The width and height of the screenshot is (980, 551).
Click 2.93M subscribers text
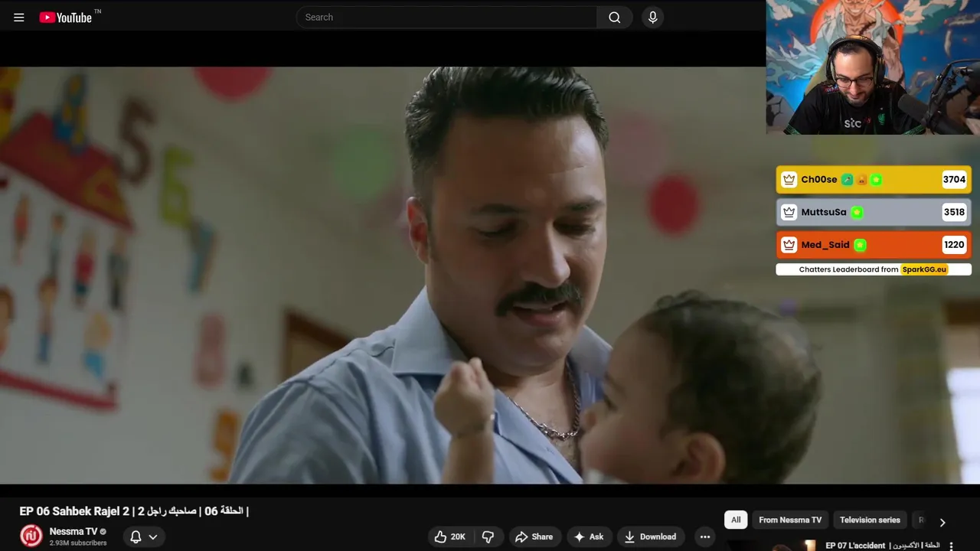(78, 543)
